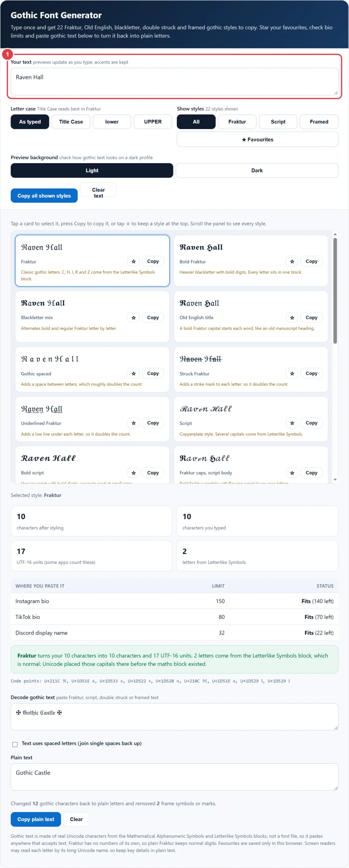The image size is (349, 868).
Task: Star the Fraktur style card
Action: click(x=133, y=261)
